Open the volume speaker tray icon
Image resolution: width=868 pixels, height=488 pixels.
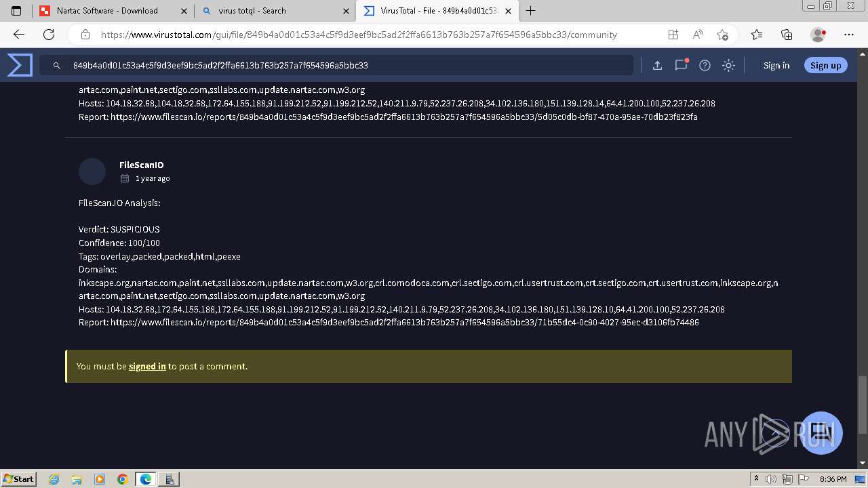[x=771, y=479]
